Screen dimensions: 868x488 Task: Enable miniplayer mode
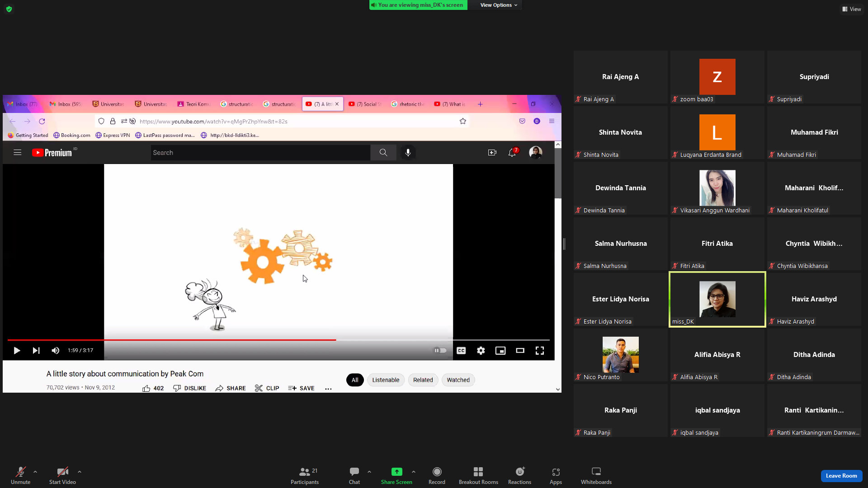(x=500, y=351)
